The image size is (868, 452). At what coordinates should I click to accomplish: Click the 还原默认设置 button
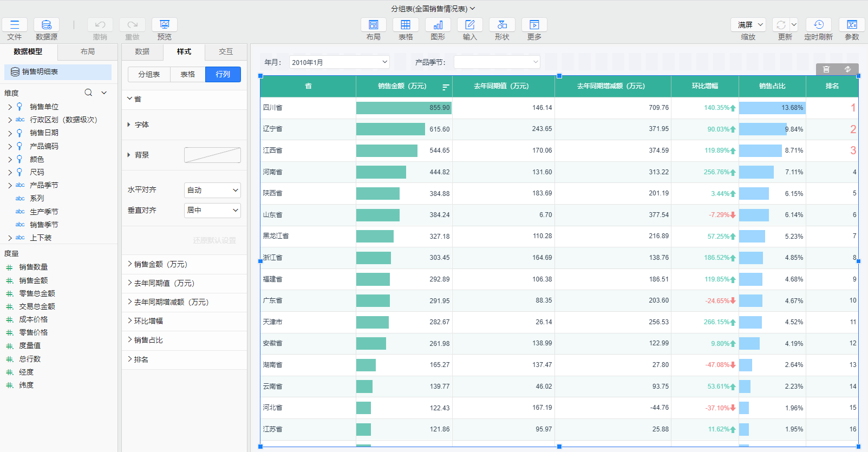coord(214,240)
